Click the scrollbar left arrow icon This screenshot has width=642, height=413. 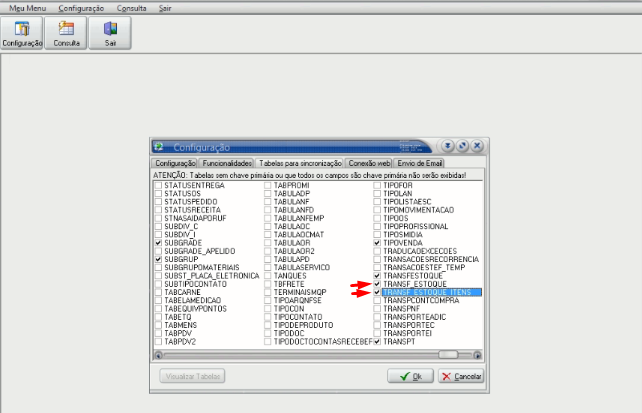click(x=158, y=355)
